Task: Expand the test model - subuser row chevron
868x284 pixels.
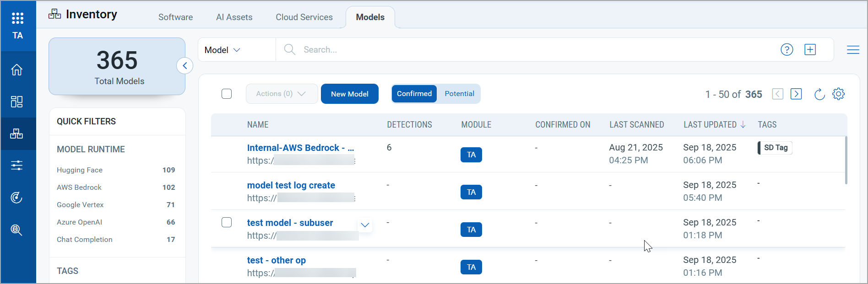Action: click(365, 225)
